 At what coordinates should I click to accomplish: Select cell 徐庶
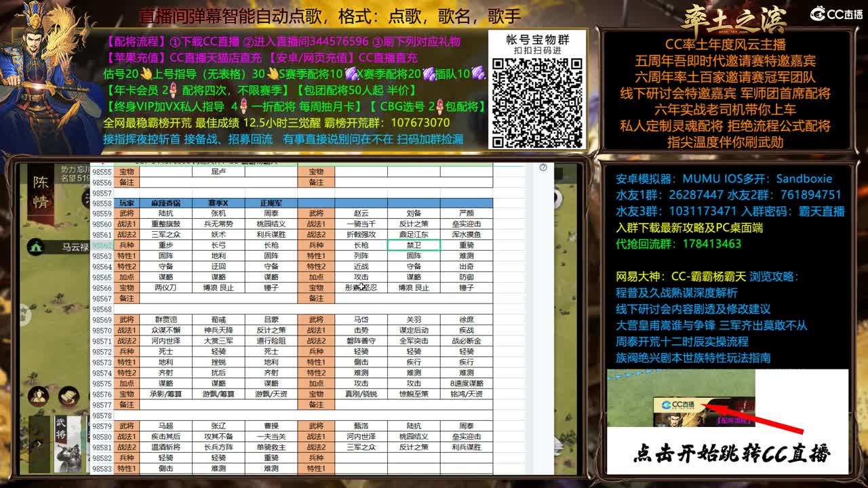[467, 320]
